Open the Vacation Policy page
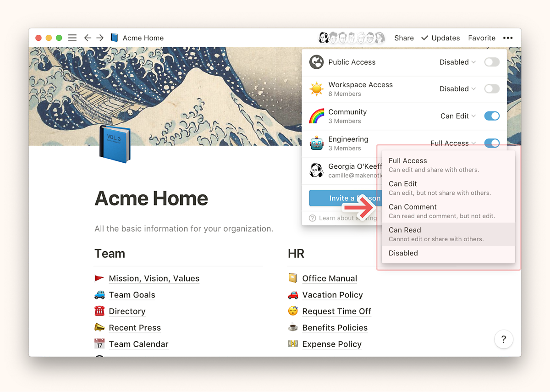The image size is (550, 392). pos(332,295)
